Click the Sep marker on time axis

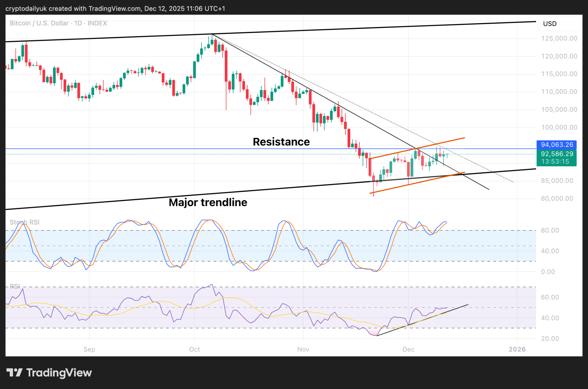(89, 349)
